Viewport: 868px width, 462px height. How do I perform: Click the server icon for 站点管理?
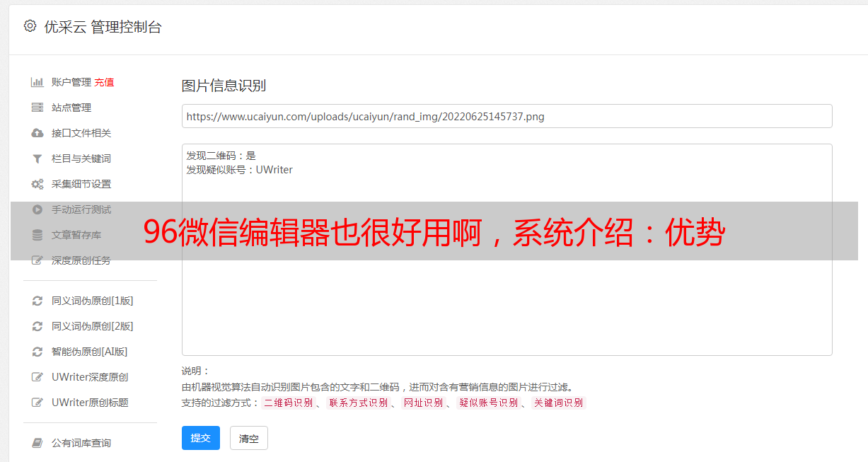click(x=37, y=108)
